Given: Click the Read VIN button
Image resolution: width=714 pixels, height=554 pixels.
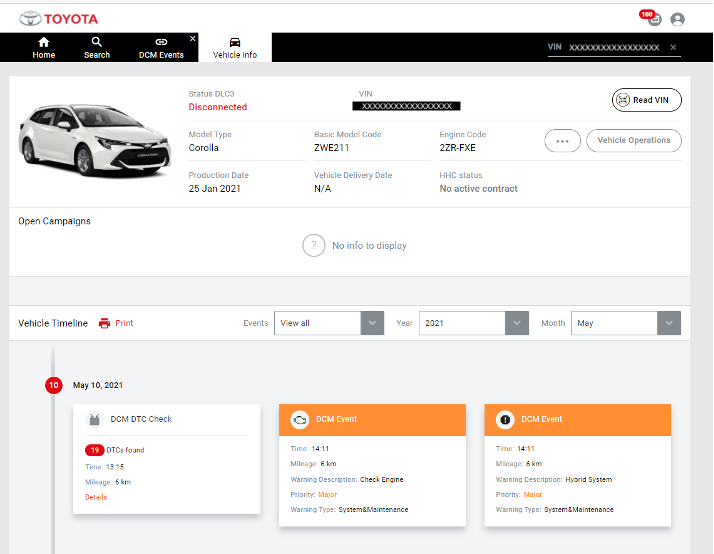Looking at the screenshot, I should [647, 100].
